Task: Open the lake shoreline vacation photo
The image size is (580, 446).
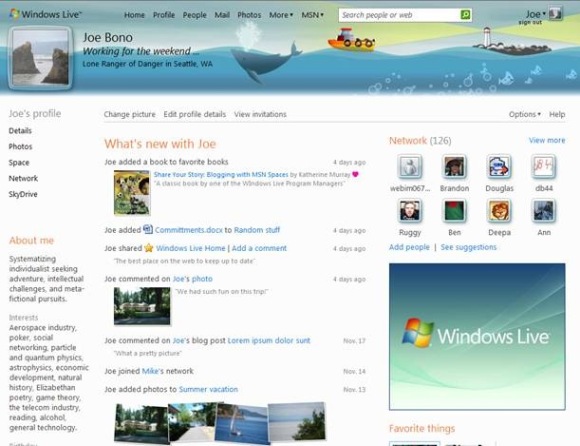Action: (297, 422)
